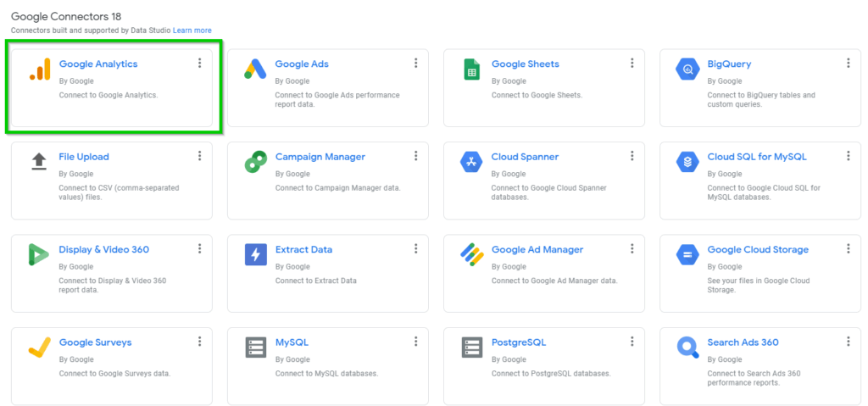Click the BigQuery hexagon icon
This screenshot has width=868, height=406.
click(x=687, y=70)
